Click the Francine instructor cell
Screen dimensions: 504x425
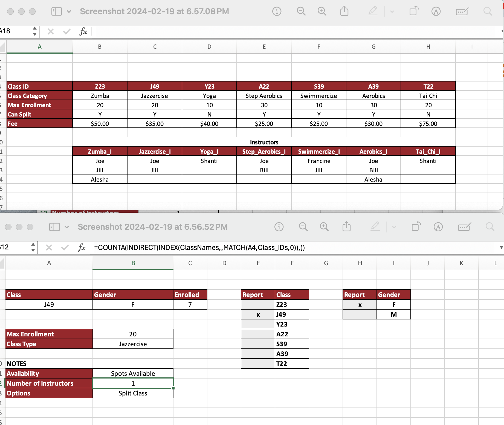(319, 161)
